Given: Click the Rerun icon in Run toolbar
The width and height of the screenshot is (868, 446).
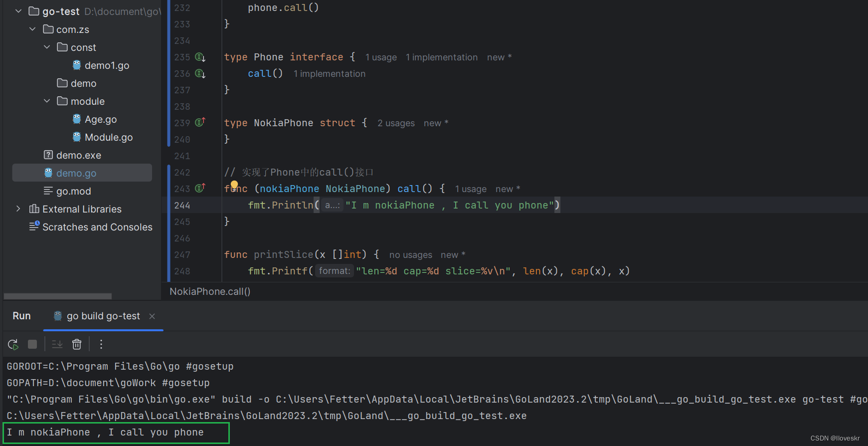Looking at the screenshot, I should tap(13, 344).
